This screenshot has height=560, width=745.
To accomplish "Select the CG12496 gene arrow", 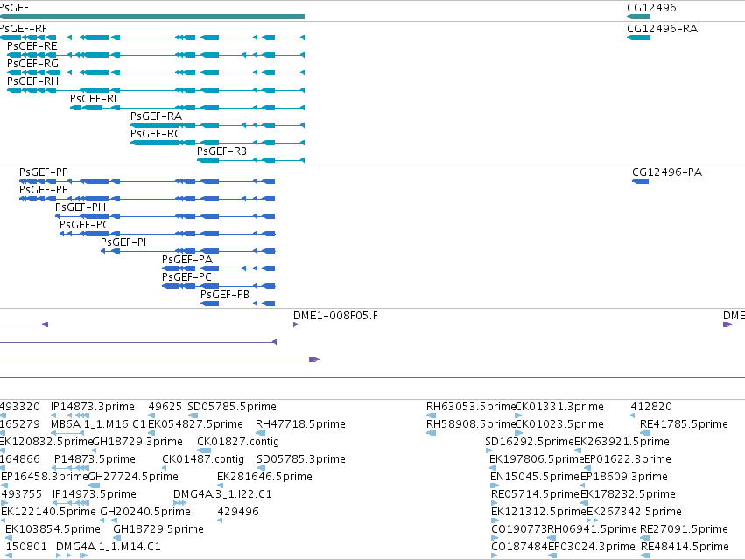I will coord(638,17).
